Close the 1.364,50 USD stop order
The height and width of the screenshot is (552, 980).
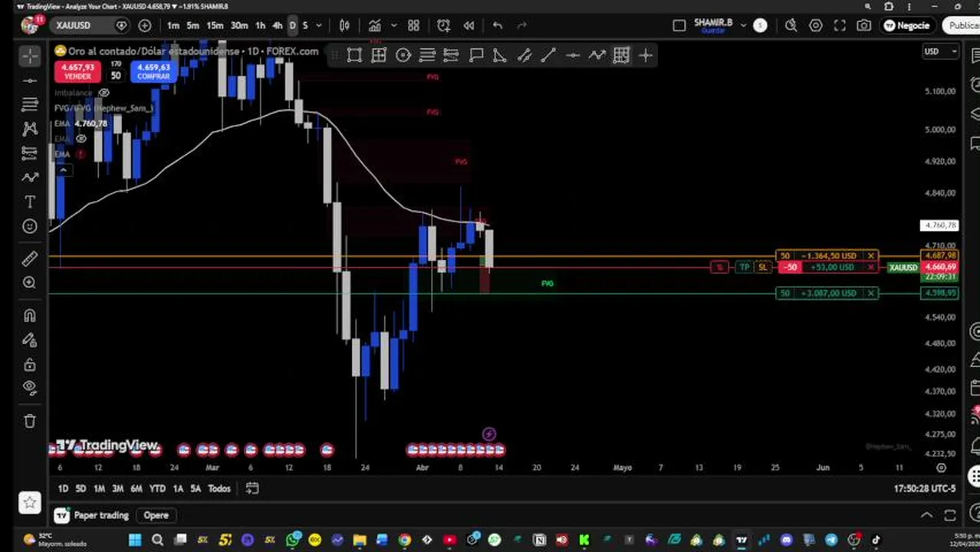tap(871, 255)
